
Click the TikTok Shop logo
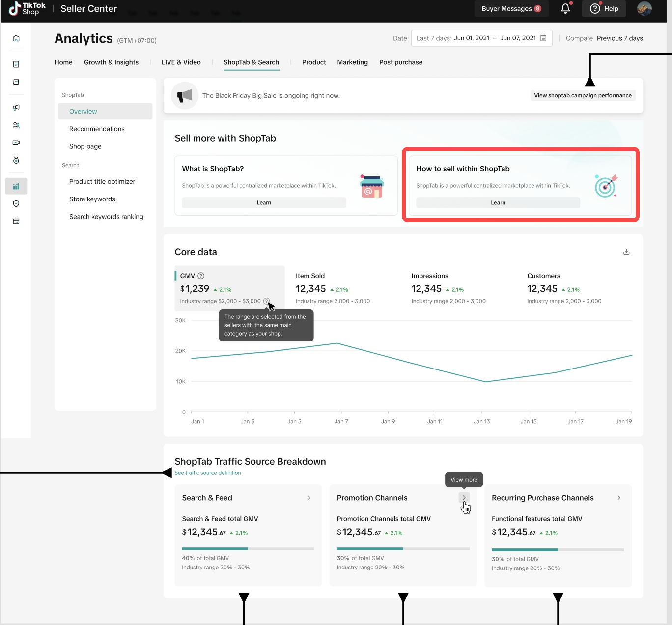tap(27, 9)
